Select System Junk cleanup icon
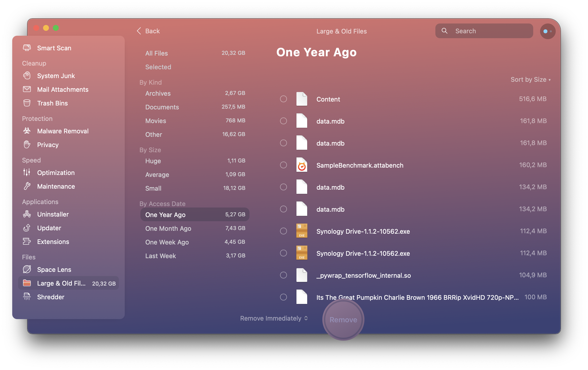Image resolution: width=588 pixels, height=370 pixels. pyautogui.click(x=28, y=75)
